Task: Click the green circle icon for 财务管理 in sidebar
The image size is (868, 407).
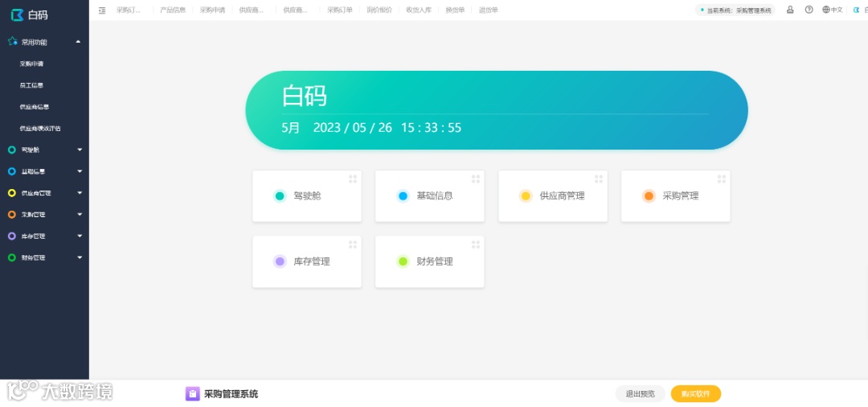Action: (x=11, y=257)
